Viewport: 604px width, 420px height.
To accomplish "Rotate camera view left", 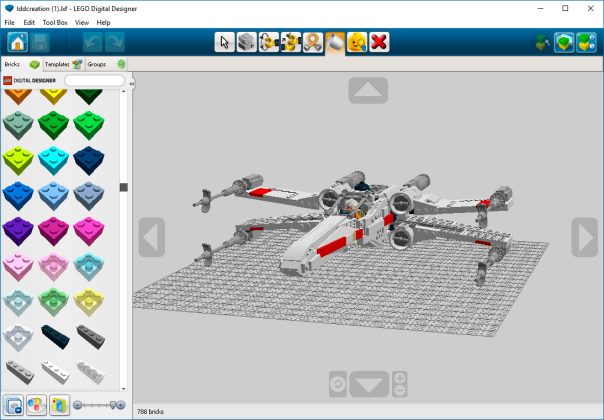I will (152, 237).
